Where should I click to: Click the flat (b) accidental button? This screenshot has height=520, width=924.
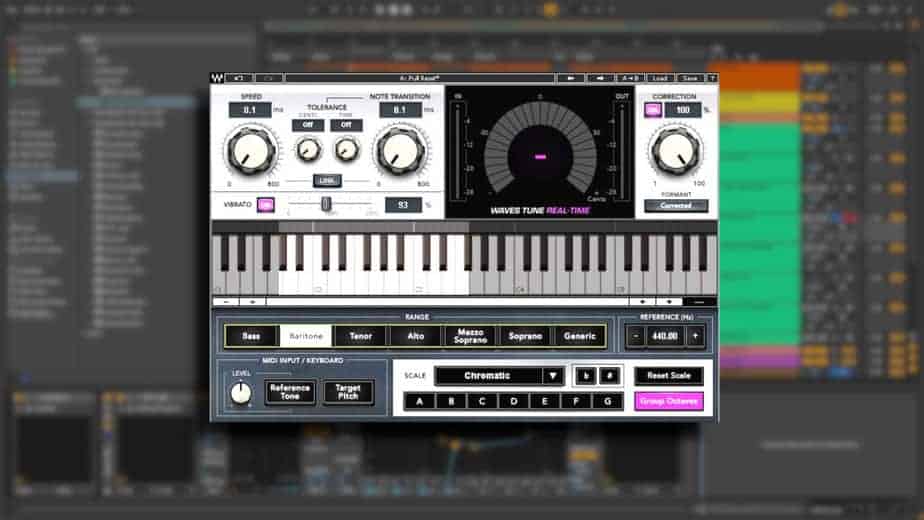586,376
